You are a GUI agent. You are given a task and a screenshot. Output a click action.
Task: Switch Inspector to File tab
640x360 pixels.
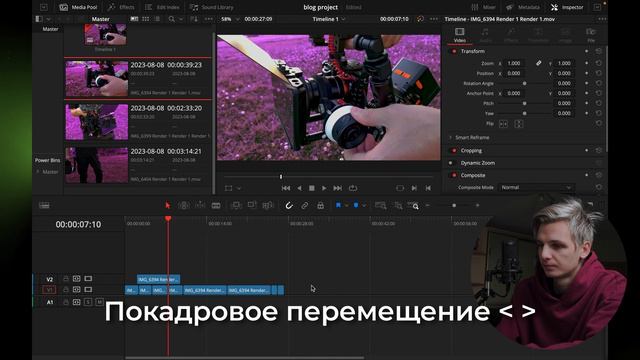(x=591, y=35)
